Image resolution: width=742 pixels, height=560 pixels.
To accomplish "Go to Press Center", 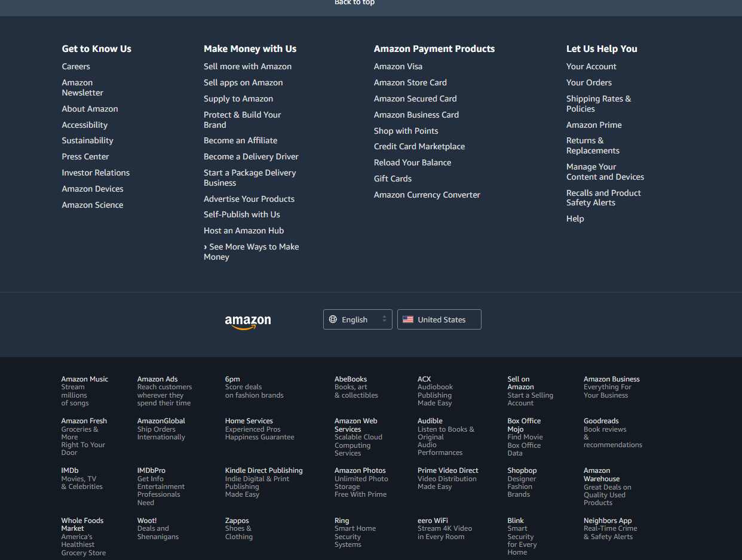I will [85, 156].
